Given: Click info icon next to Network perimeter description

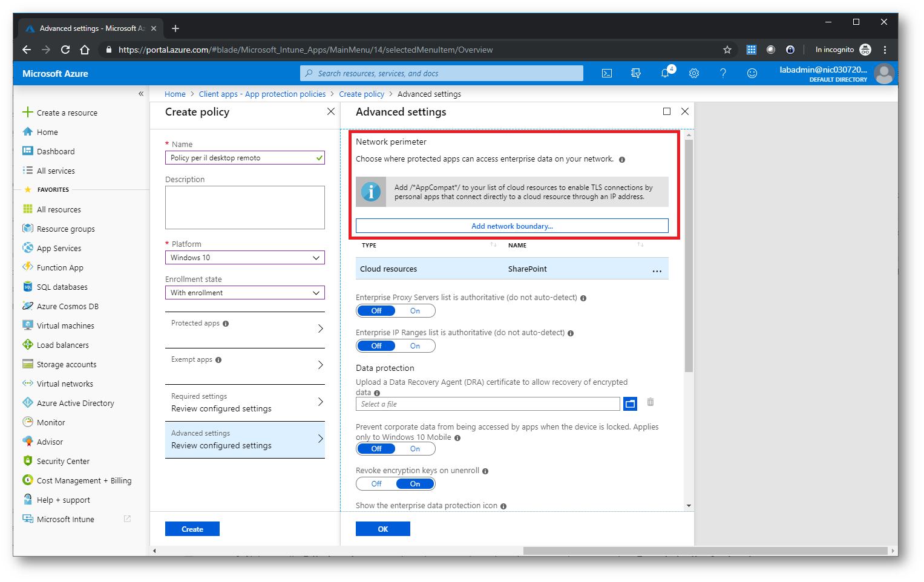Looking at the screenshot, I should 622,160.
